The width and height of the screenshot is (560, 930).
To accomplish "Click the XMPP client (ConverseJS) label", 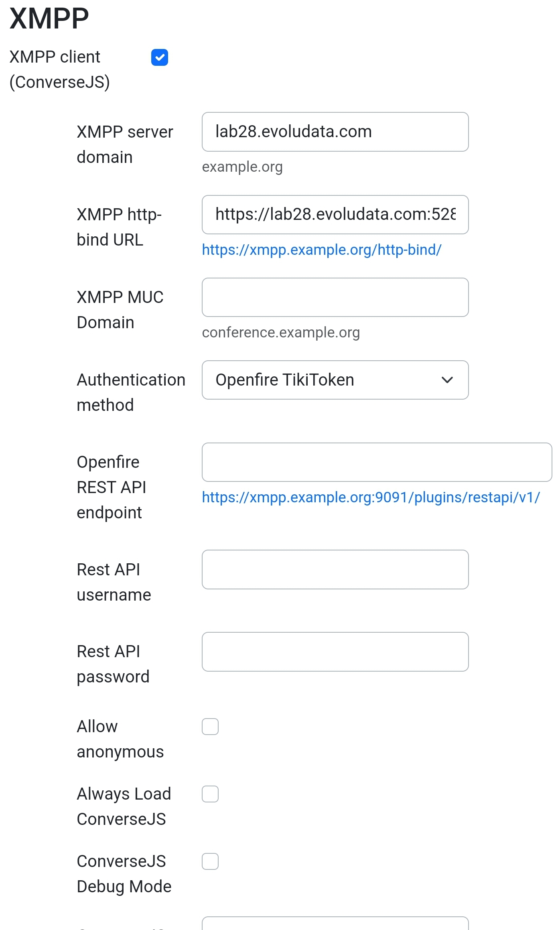I will coord(60,69).
